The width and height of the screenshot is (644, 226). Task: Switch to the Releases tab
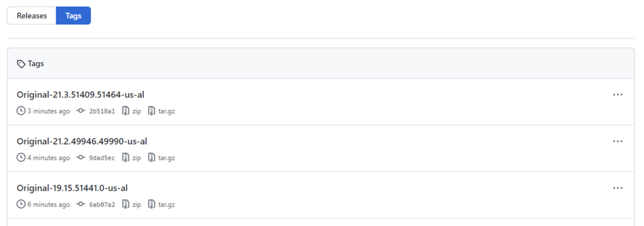pyautogui.click(x=32, y=15)
